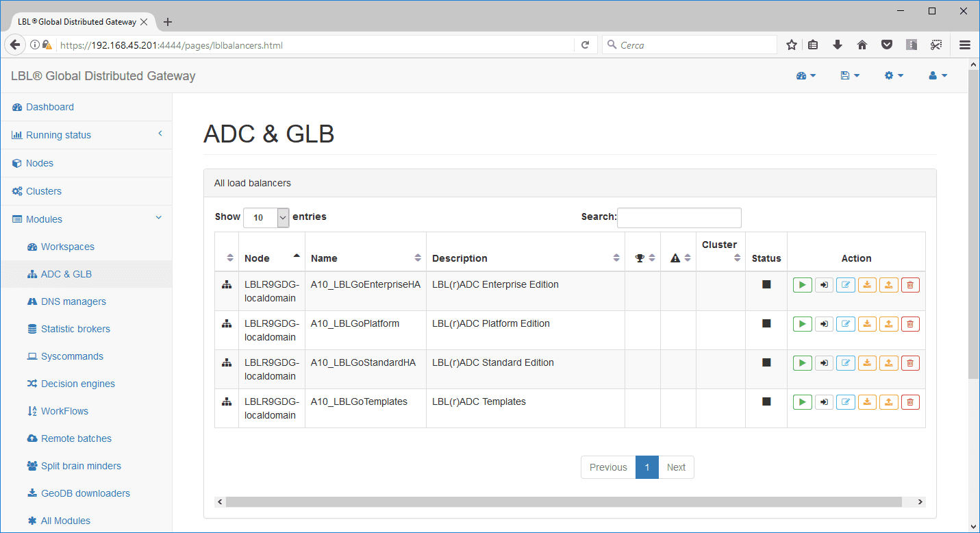Viewport: 980px width, 533px height.
Task: Download the A10_LBLGoPlatform configuration
Action: (867, 324)
